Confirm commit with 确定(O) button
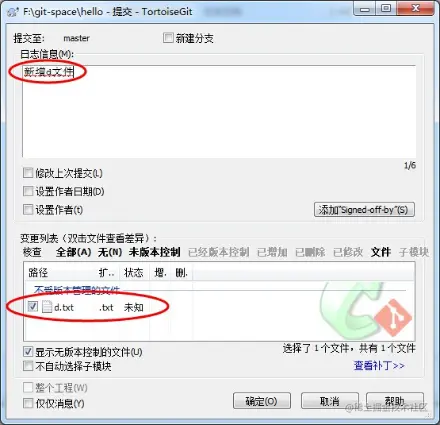The height and width of the screenshot is (425, 440). [262, 401]
